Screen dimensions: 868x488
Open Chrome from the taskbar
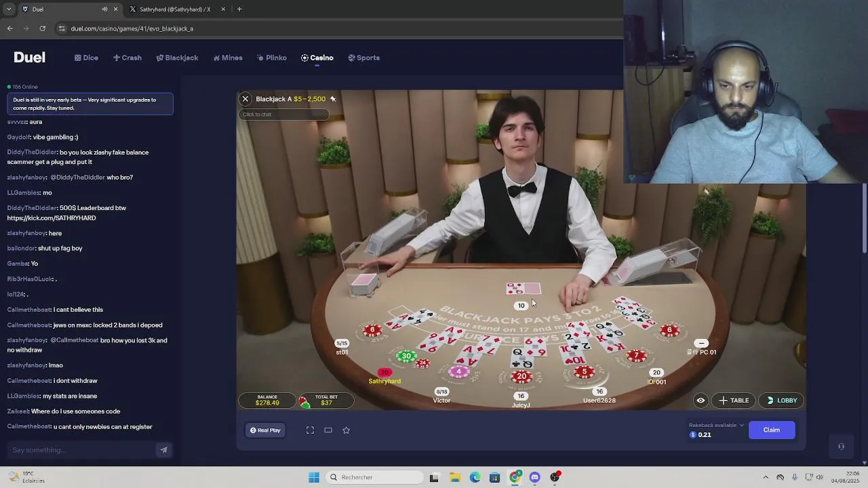click(x=515, y=477)
